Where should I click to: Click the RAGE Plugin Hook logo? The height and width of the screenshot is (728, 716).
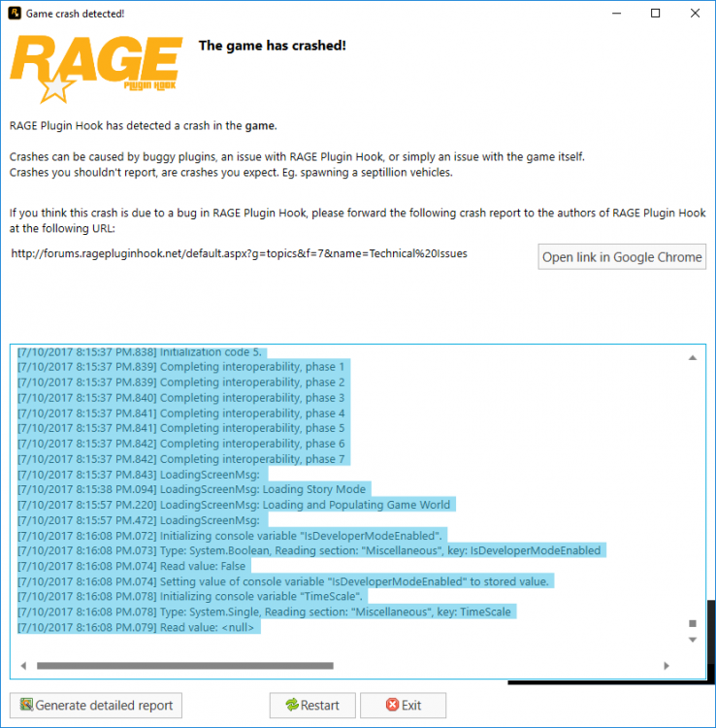coord(96,69)
